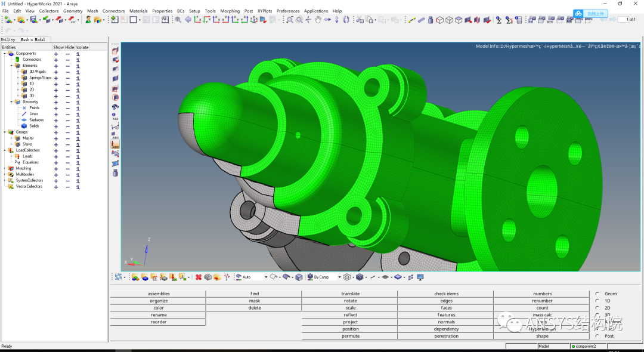Click the zoom magnifier icon in top toolbar
The width and height of the screenshot is (644, 352).
pos(178,20)
